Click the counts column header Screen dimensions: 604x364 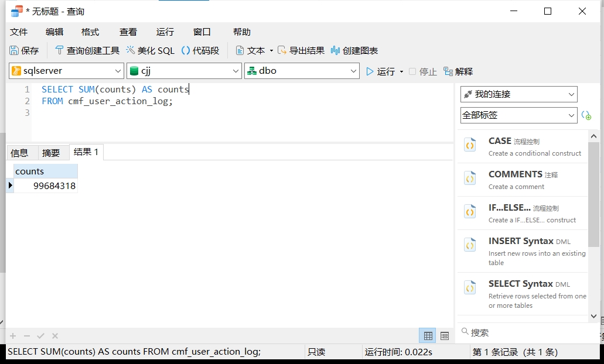(x=46, y=171)
